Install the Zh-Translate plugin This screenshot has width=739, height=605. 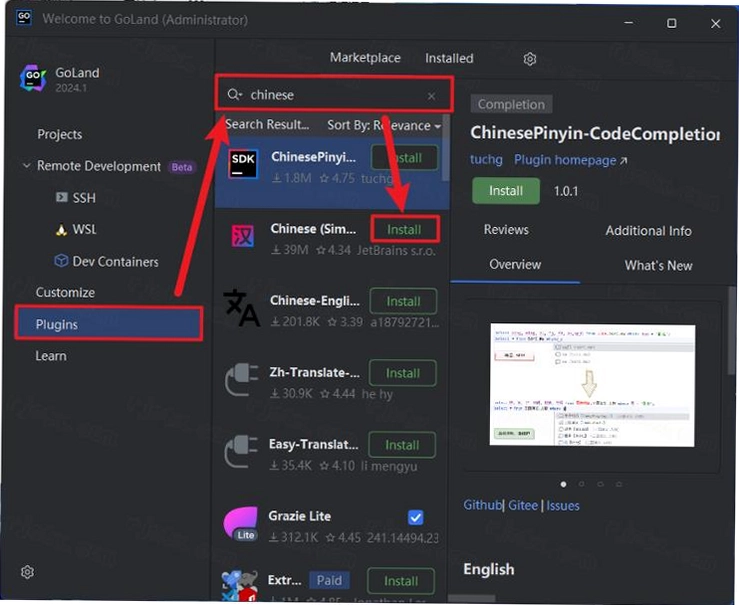[x=403, y=373]
